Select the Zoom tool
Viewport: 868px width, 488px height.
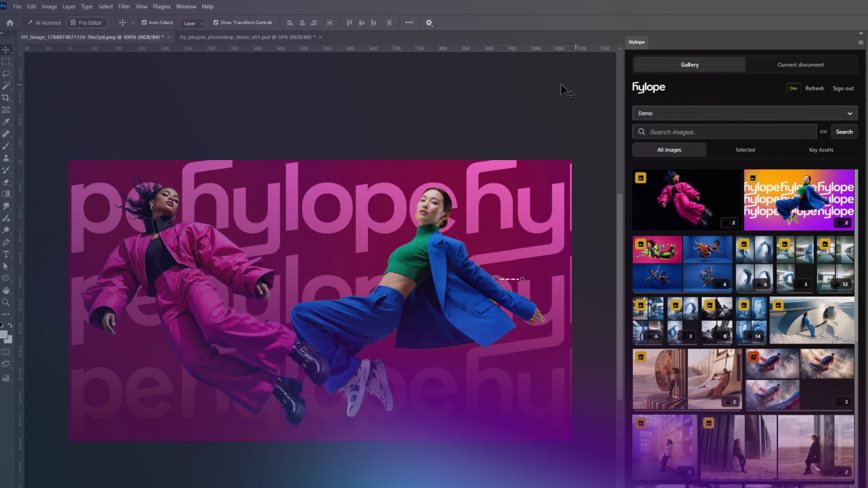point(6,302)
